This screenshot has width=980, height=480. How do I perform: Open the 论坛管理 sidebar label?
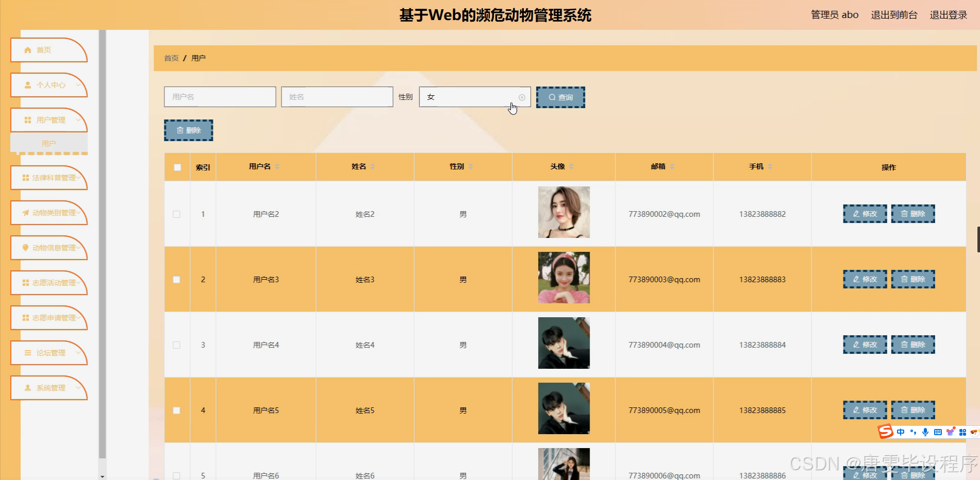pos(51,353)
